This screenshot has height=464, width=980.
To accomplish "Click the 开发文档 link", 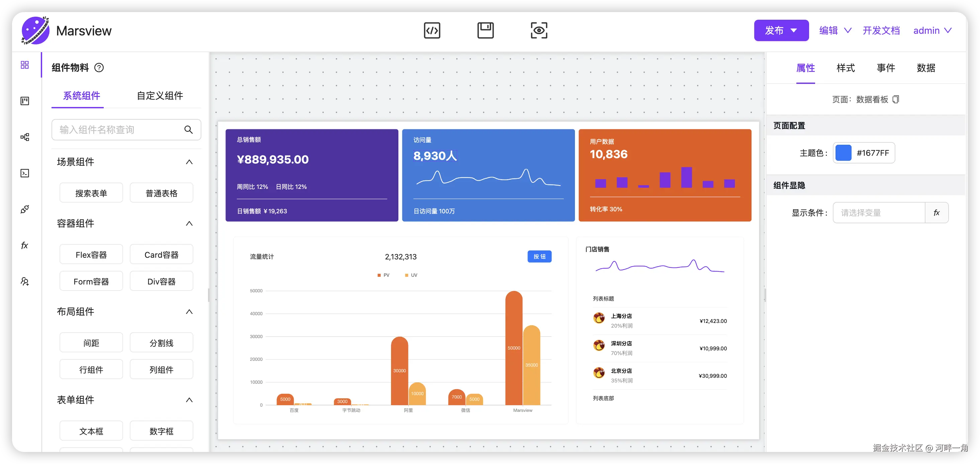I will point(881,30).
